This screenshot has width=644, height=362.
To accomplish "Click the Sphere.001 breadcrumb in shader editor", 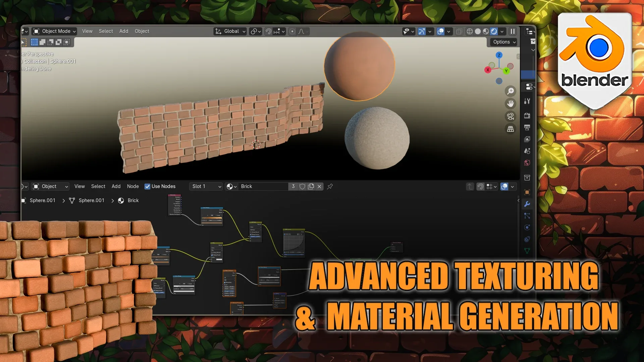I will click(x=43, y=200).
